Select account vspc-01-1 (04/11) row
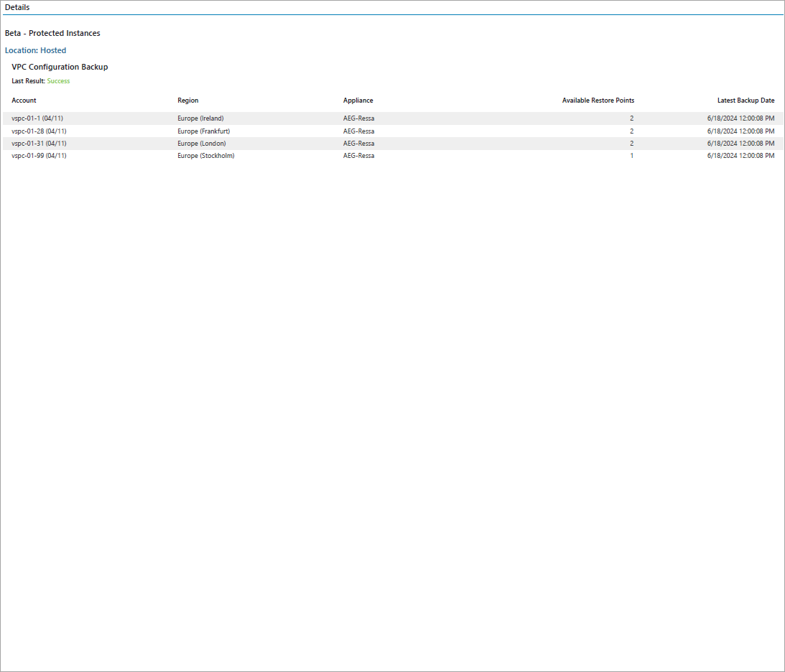The width and height of the screenshot is (785, 672). click(x=392, y=118)
